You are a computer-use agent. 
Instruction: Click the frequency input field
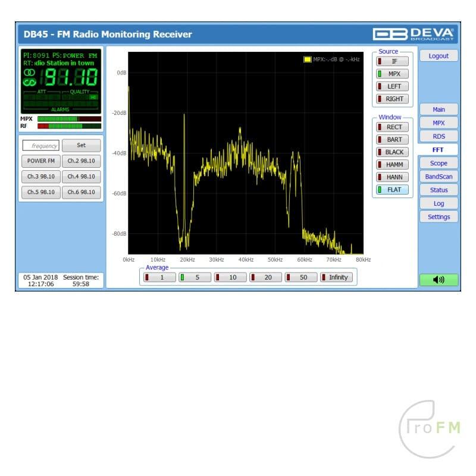click(x=41, y=145)
